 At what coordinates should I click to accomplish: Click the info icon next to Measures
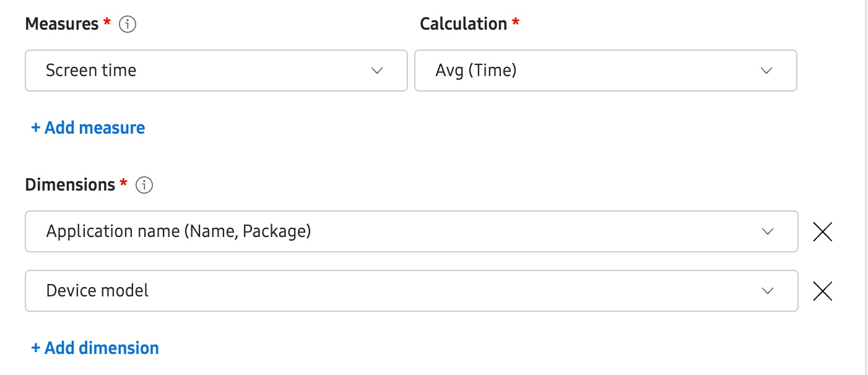(126, 24)
